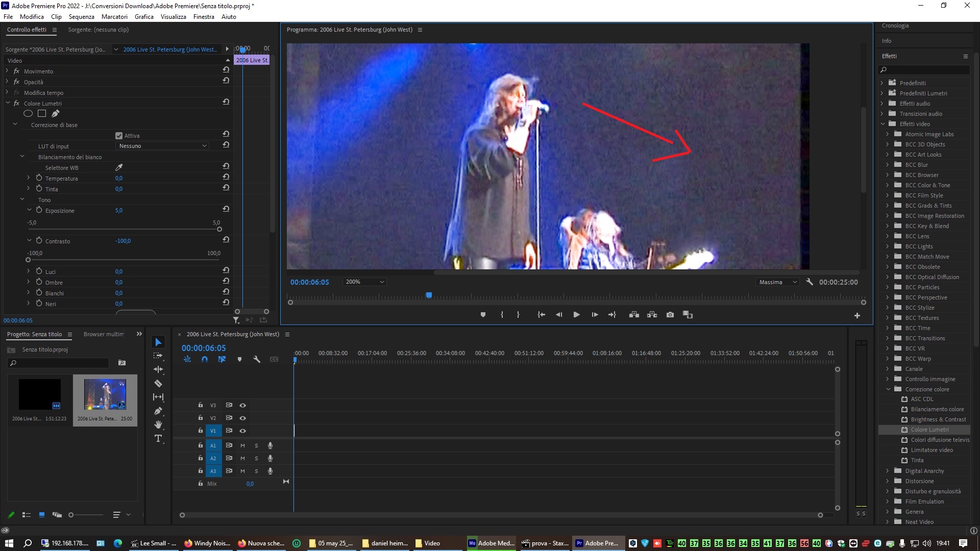Select the Limitatore video effect
980x551 pixels.
point(932,450)
